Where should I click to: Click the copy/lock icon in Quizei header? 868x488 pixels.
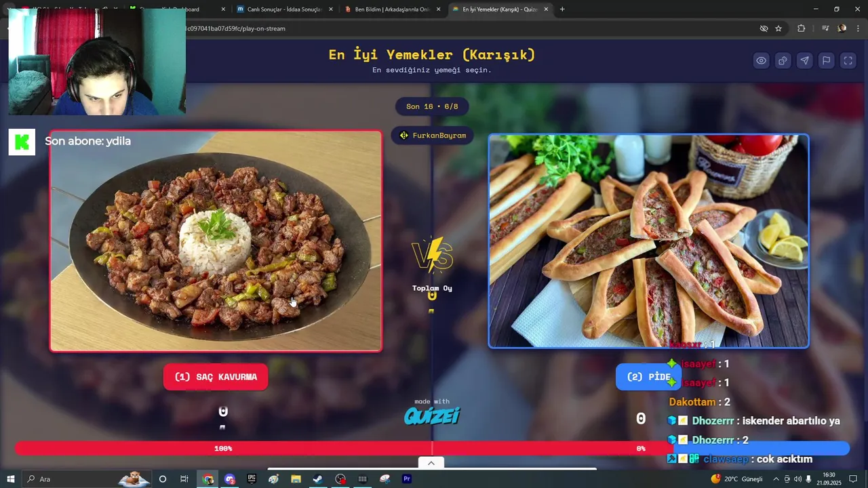tap(783, 61)
